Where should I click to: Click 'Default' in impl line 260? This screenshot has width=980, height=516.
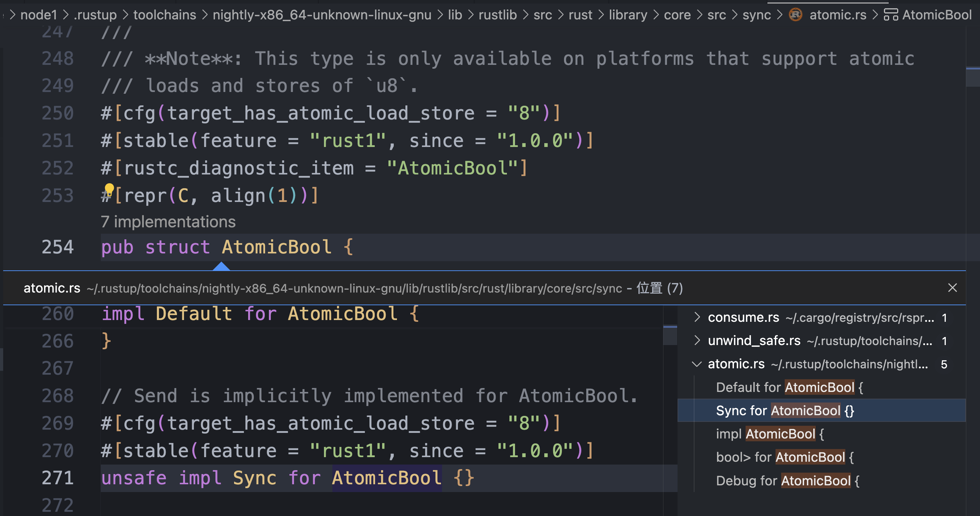pyautogui.click(x=194, y=314)
